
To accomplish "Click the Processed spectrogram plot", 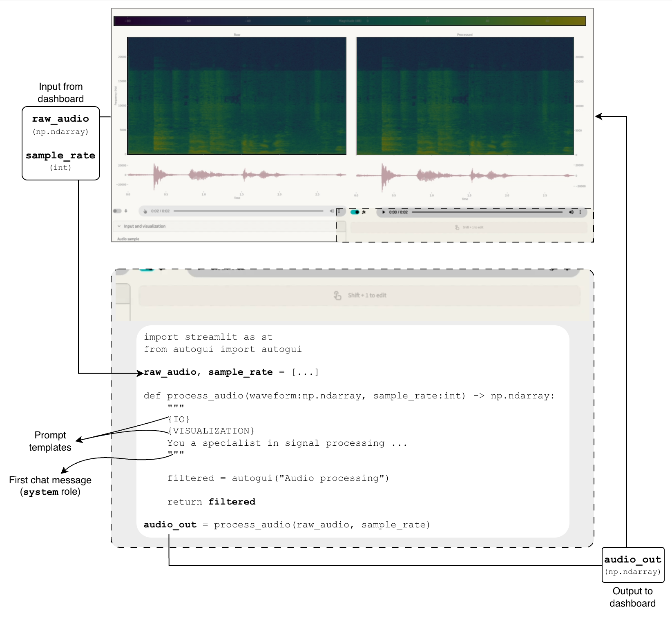I will (x=465, y=96).
